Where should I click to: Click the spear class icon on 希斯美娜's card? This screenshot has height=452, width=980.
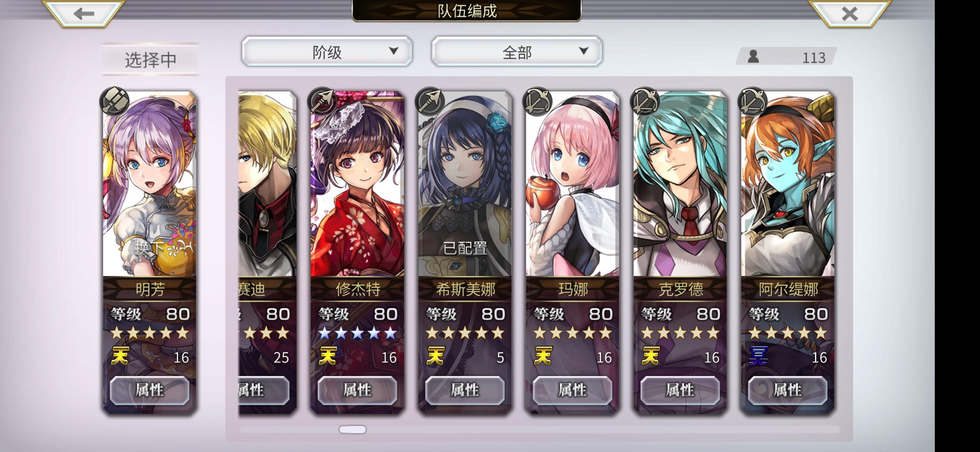[x=429, y=101]
